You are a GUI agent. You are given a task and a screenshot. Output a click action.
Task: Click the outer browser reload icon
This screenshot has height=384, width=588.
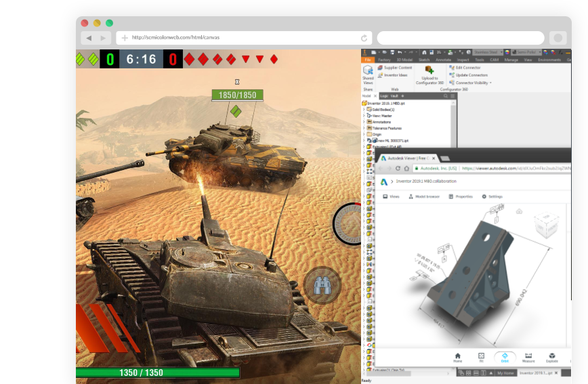[364, 38]
